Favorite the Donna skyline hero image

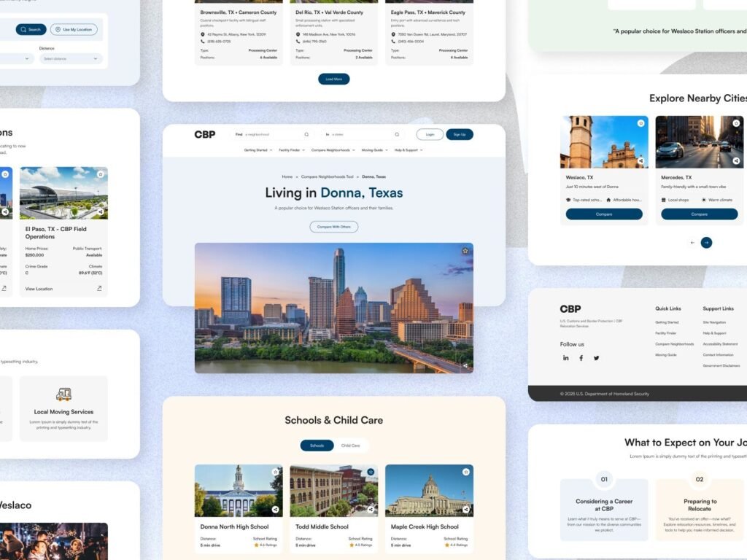tap(465, 251)
